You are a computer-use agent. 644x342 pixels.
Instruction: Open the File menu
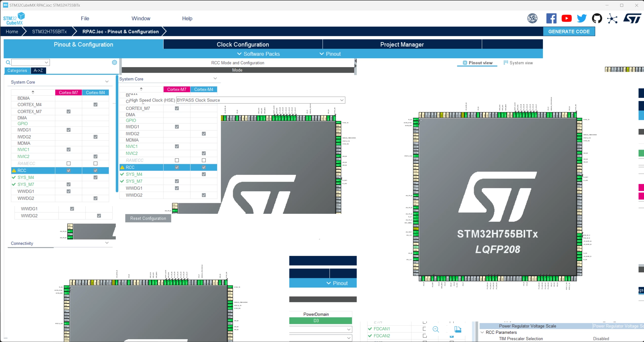click(85, 18)
